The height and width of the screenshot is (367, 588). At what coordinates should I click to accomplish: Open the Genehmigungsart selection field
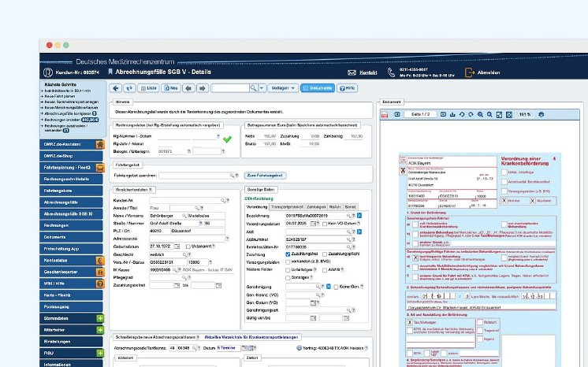(318, 310)
